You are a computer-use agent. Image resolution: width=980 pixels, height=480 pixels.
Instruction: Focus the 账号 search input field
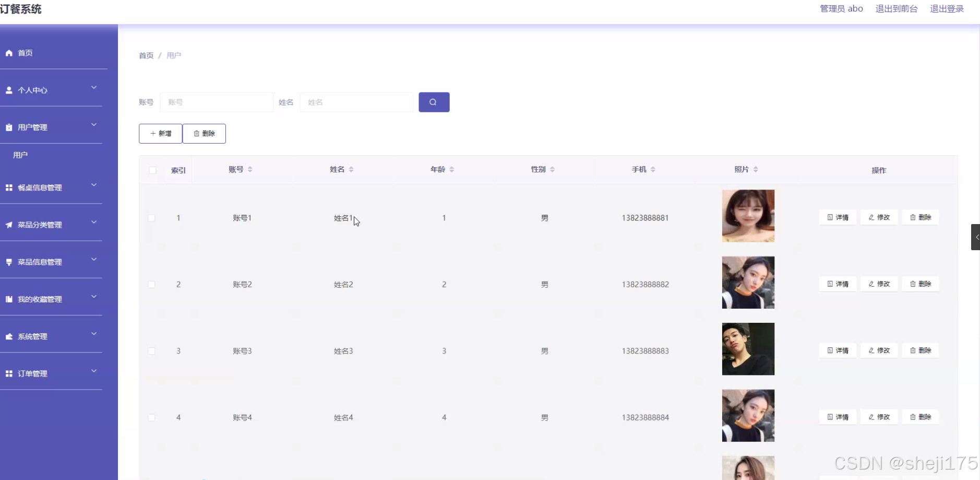pyautogui.click(x=217, y=102)
